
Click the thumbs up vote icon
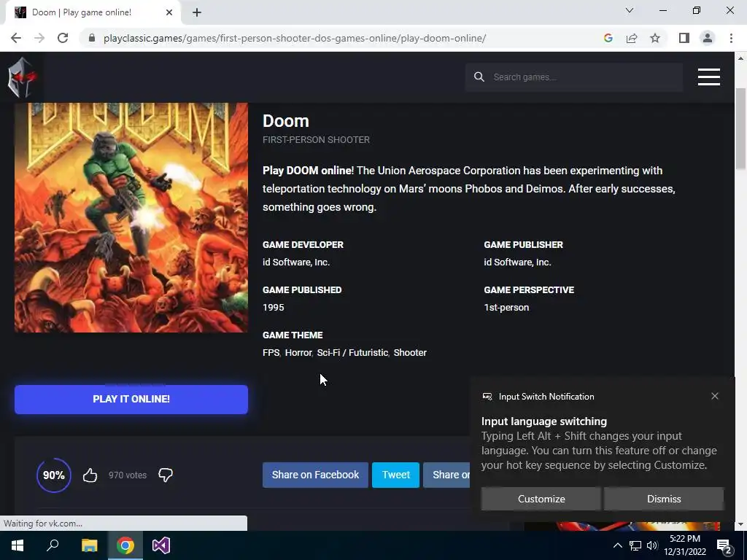[x=90, y=475]
